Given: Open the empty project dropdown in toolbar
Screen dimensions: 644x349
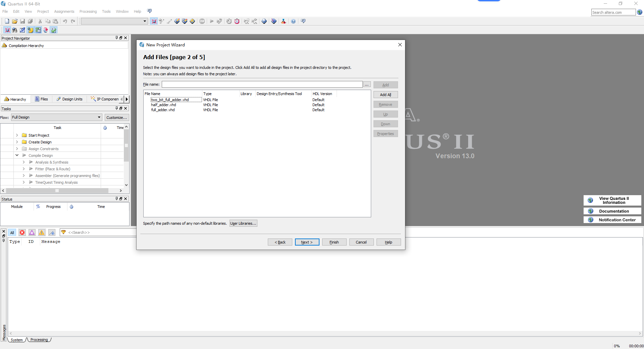Looking at the screenshot, I should click(x=114, y=21).
